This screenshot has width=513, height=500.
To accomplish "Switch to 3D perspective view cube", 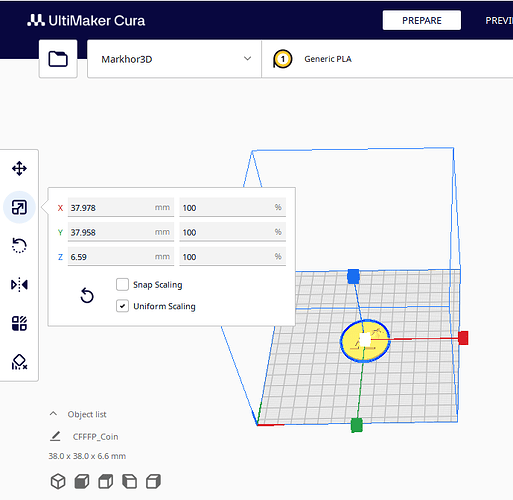I will 58,481.
